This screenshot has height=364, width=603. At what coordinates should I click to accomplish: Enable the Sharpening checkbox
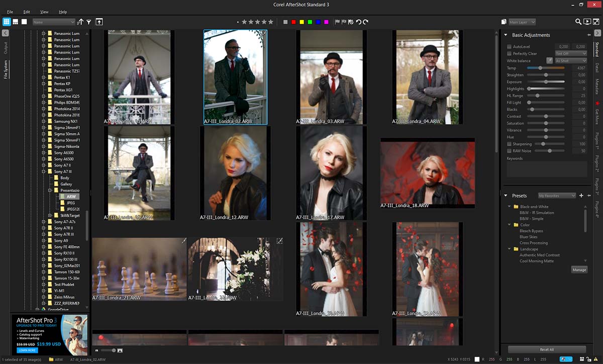click(509, 144)
